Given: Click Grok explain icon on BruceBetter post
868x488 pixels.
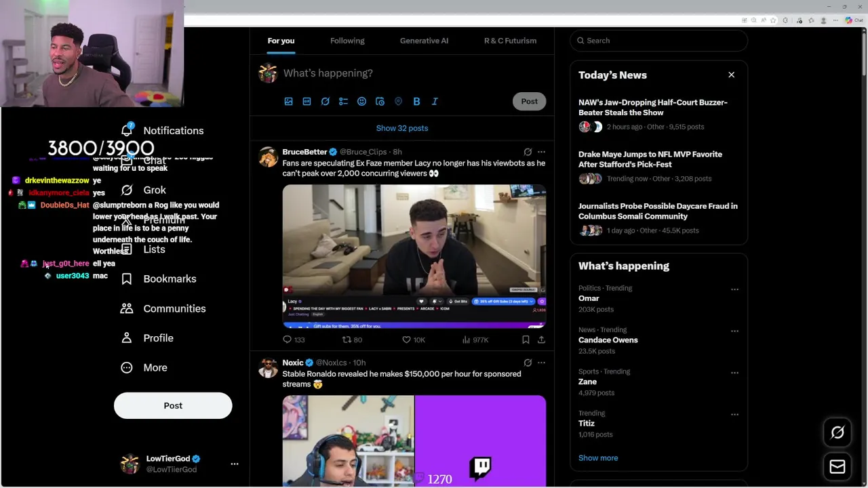Looking at the screenshot, I should coord(528,152).
